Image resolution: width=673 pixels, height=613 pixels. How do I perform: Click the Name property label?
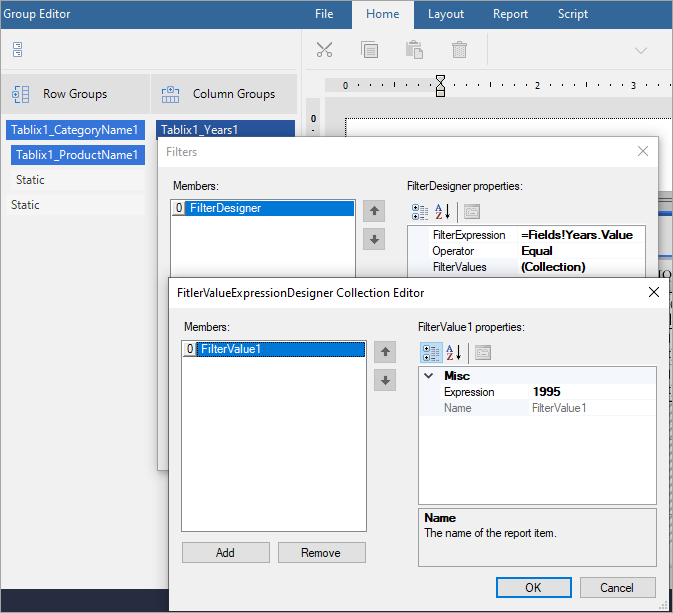click(458, 408)
